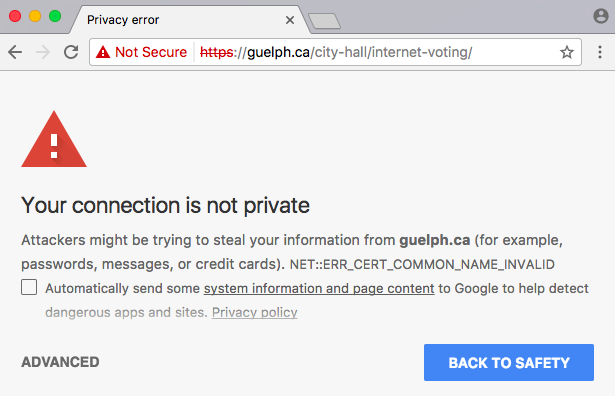Open a new tab
This screenshot has height=396, width=615.
324,21
